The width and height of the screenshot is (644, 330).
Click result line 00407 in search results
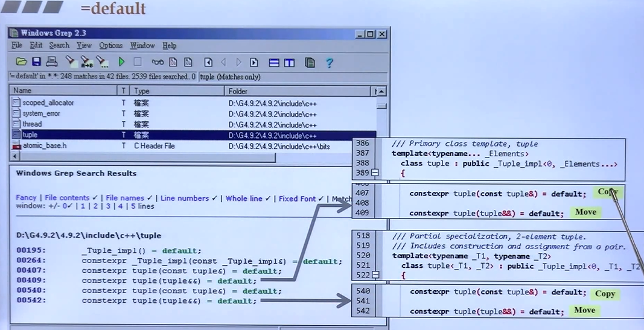click(x=149, y=270)
